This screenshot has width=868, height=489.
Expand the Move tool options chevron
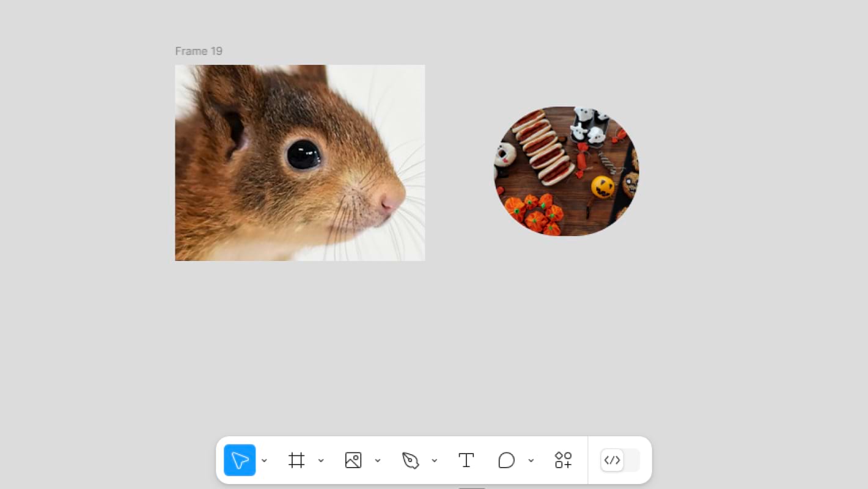coord(264,461)
